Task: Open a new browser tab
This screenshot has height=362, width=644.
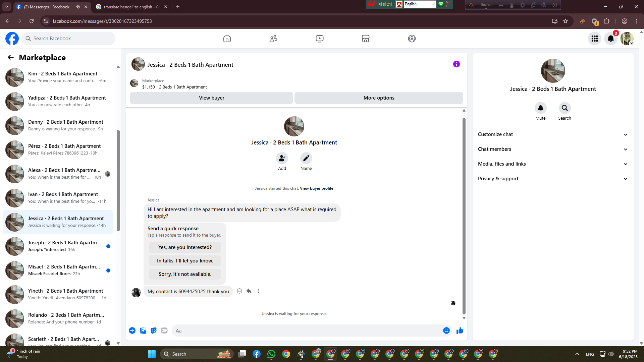Action: point(178,7)
